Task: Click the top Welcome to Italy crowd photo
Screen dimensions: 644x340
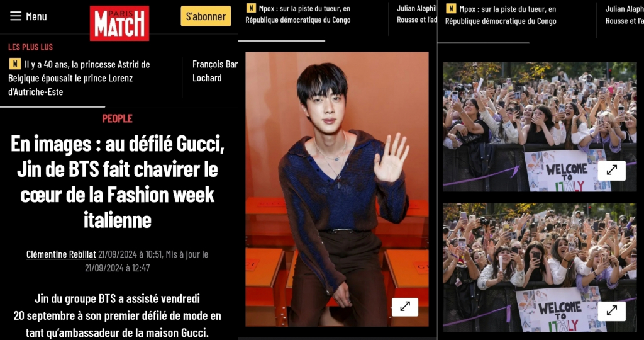Action: click(x=540, y=127)
